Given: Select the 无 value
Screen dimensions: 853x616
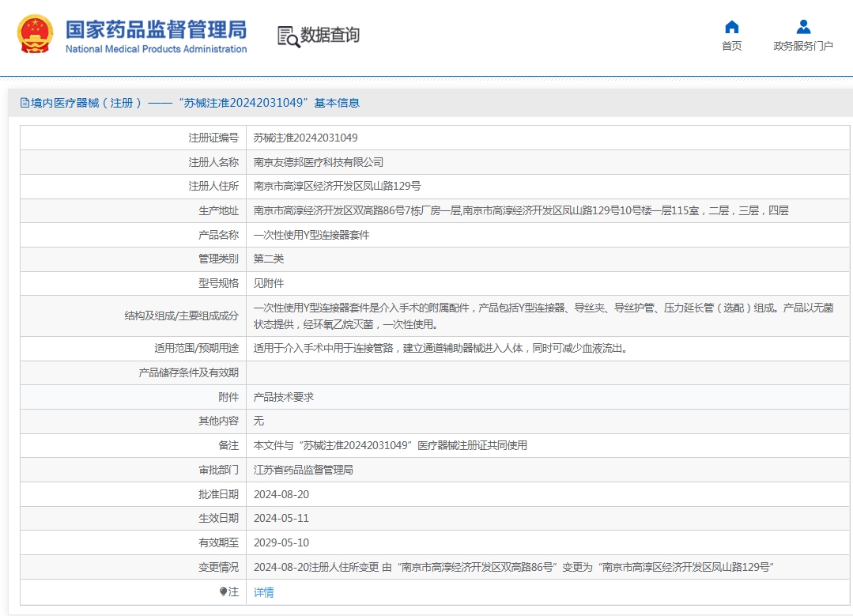Looking at the screenshot, I should tap(259, 421).
